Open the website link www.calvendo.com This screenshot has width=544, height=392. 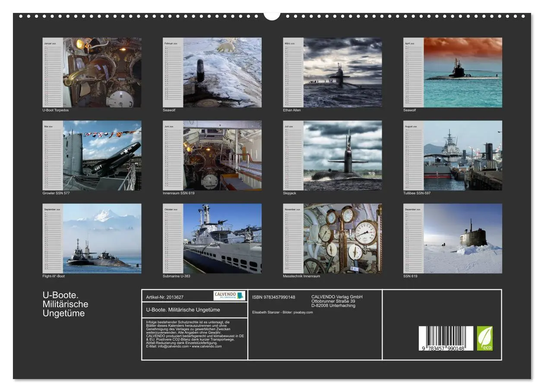[x=208, y=345]
